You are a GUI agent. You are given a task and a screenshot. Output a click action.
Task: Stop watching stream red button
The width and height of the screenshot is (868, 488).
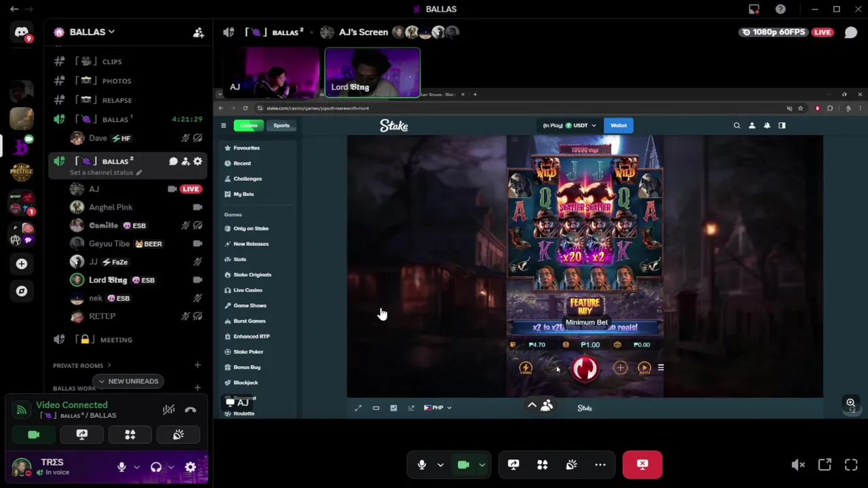(642, 465)
